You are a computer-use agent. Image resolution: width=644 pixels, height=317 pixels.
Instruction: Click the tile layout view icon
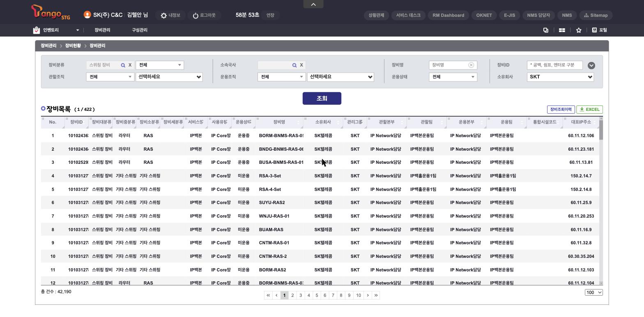562,30
